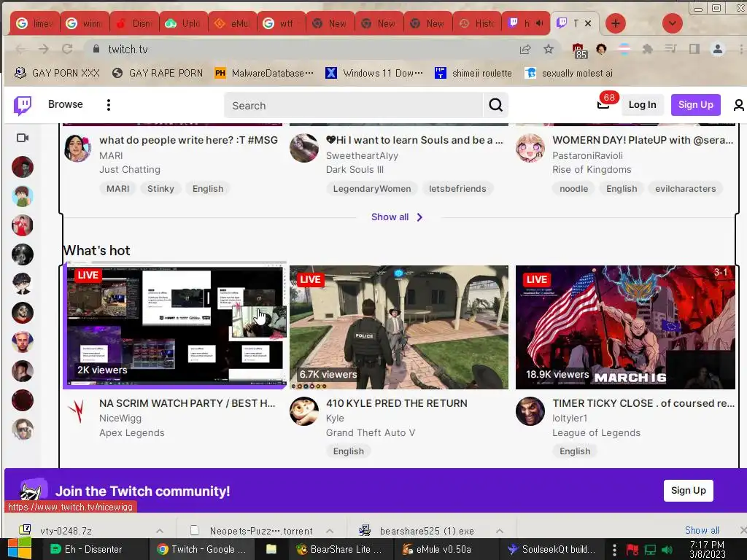Click the MARI streamer avatar
This screenshot has width=747, height=560.
click(77, 148)
